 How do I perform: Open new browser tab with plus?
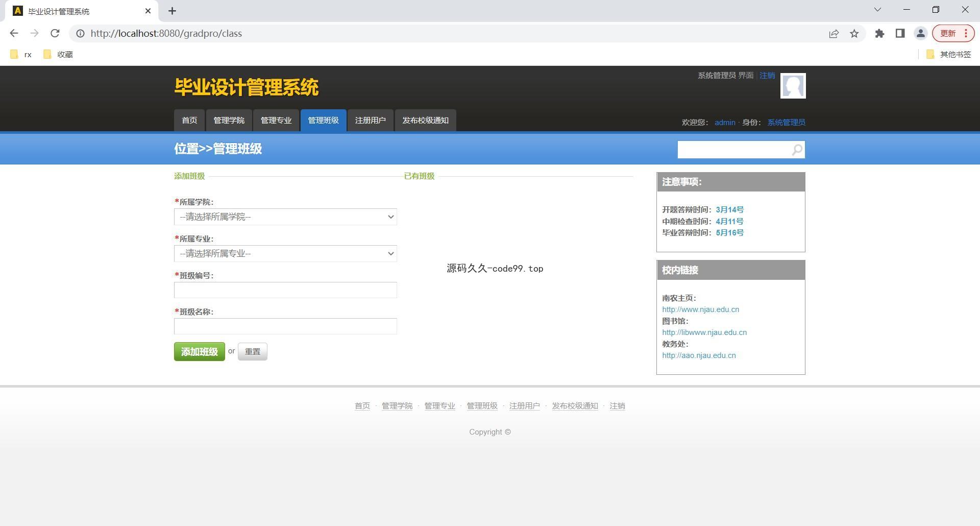point(172,11)
